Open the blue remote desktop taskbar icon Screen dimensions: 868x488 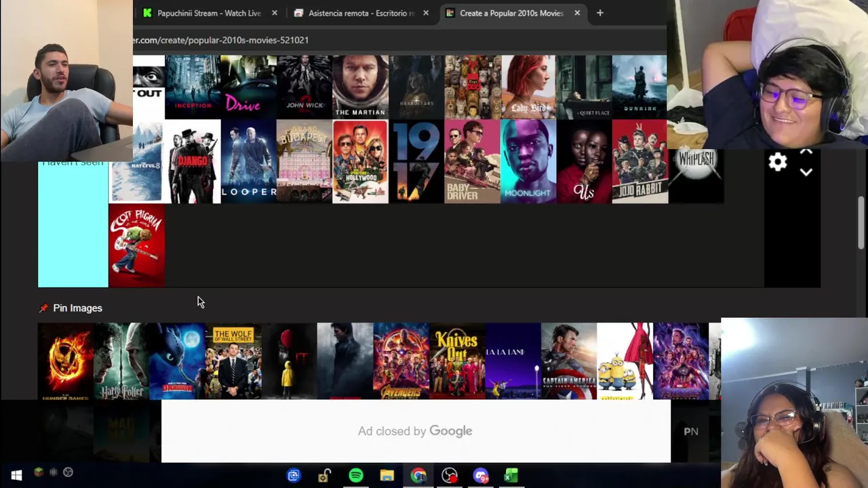[293, 476]
